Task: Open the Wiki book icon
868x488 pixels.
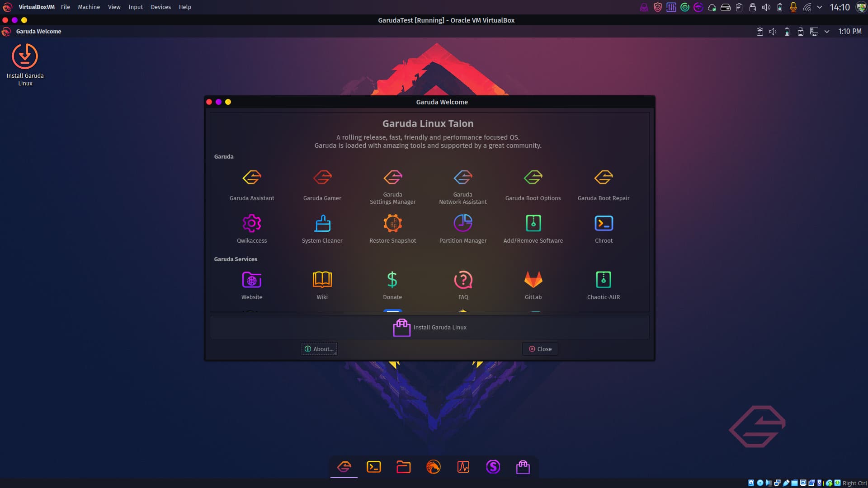Action: (x=322, y=280)
